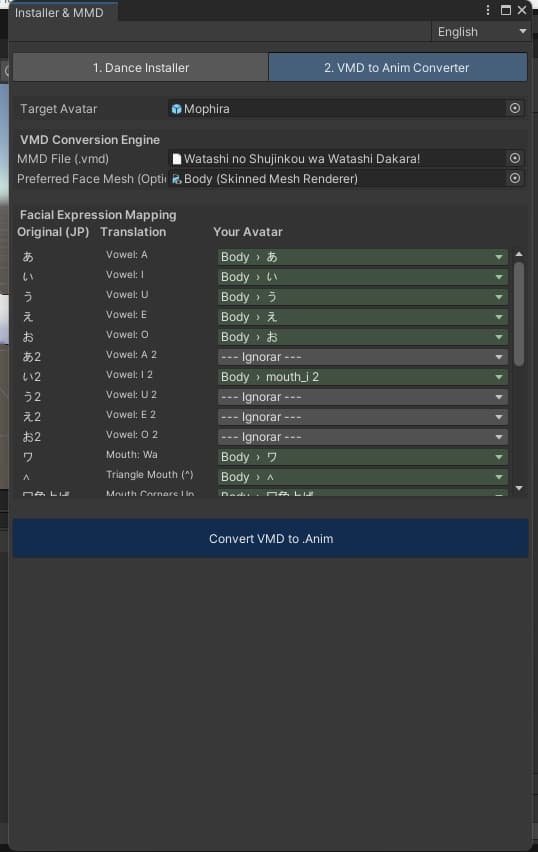Viewport: 538px width, 852px height.
Task: Expand the Triangle Mouth mapping dropdown
Action: click(x=362, y=477)
